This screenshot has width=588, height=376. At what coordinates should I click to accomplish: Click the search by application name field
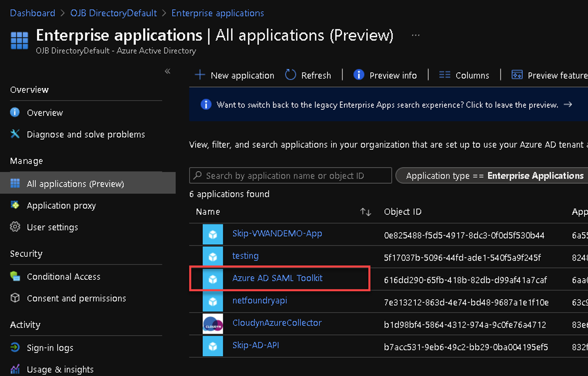[x=291, y=175]
